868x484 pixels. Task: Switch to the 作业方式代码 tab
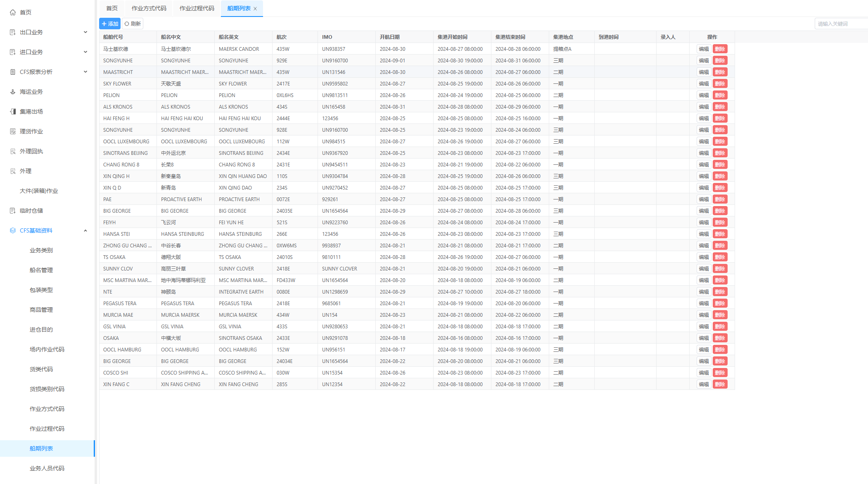pos(149,8)
